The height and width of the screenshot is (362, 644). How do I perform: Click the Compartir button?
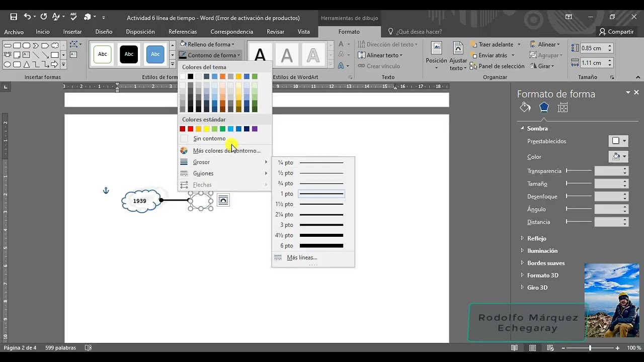[x=616, y=32]
